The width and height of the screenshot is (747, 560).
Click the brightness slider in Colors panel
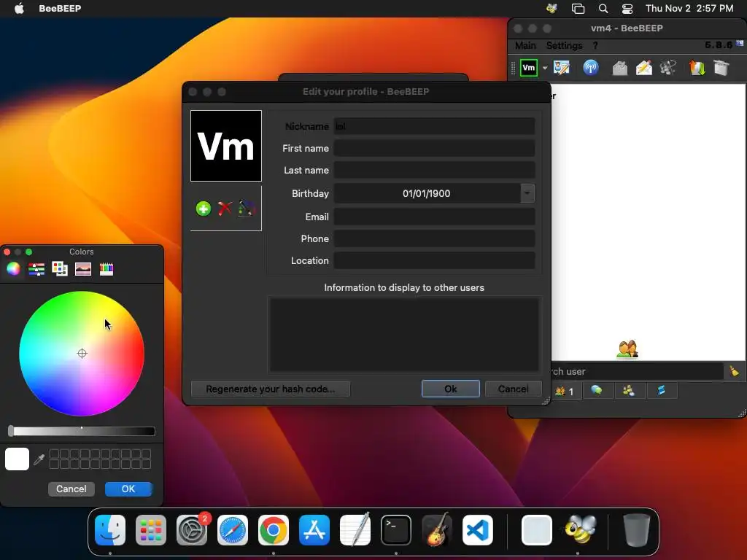[82, 432]
